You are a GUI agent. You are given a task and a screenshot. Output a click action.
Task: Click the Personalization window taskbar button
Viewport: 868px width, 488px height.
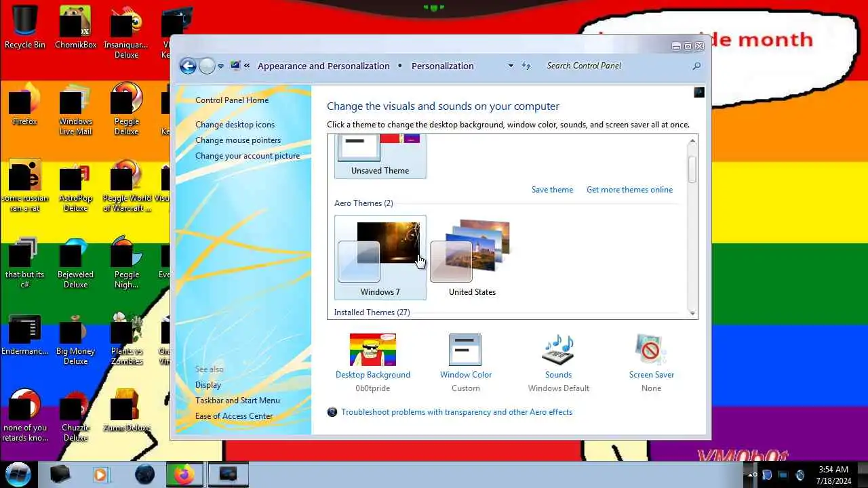[x=228, y=474]
